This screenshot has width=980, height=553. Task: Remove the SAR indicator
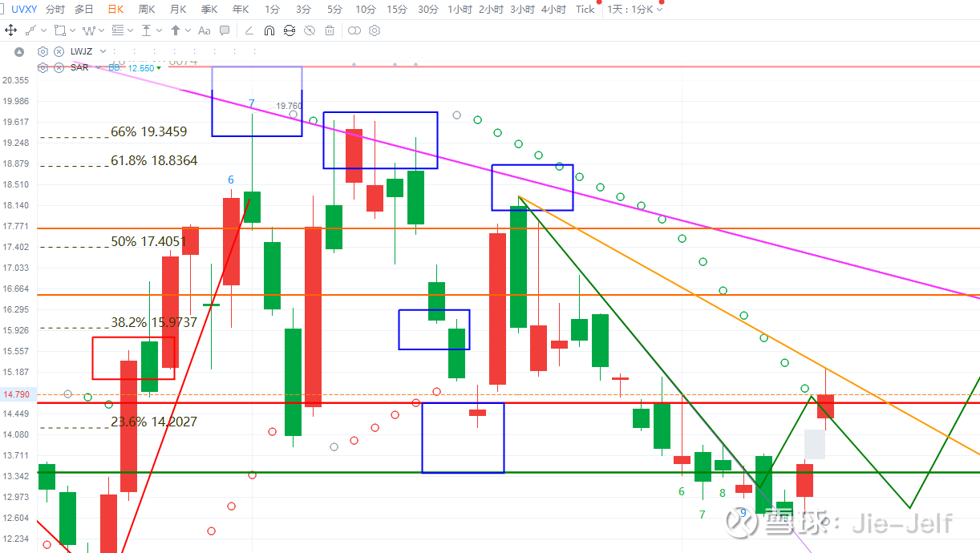pyautogui.click(x=59, y=67)
